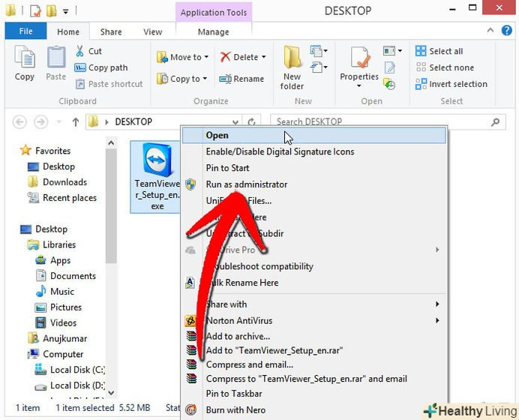Screen dimensions: 519x420
Task: Click the Rename button in Organize
Action: [242, 79]
